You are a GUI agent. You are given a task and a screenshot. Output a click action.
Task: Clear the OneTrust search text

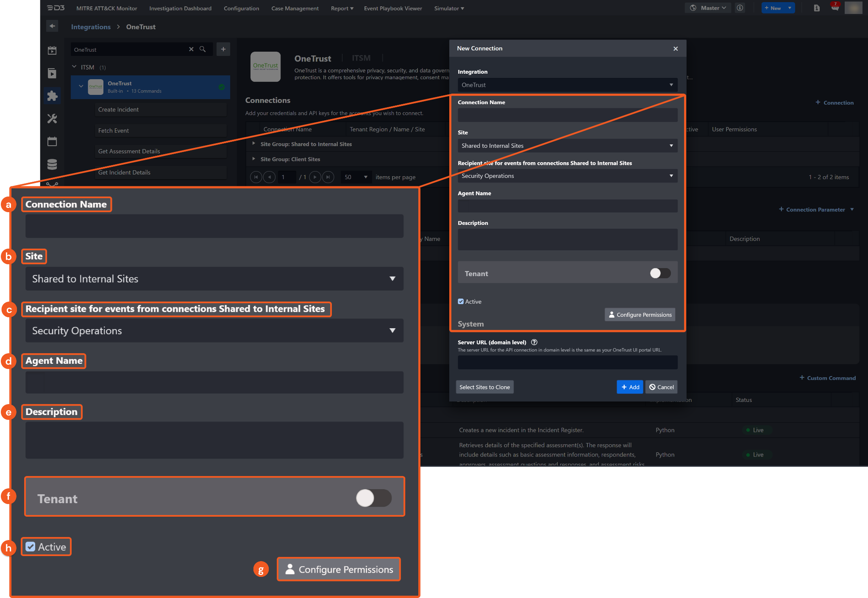click(x=191, y=49)
